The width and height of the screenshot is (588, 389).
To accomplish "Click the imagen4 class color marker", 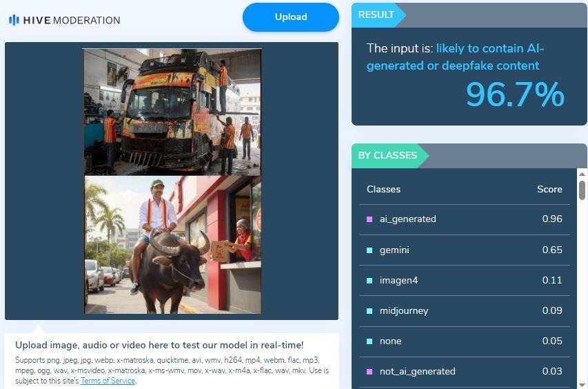I will (370, 280).
